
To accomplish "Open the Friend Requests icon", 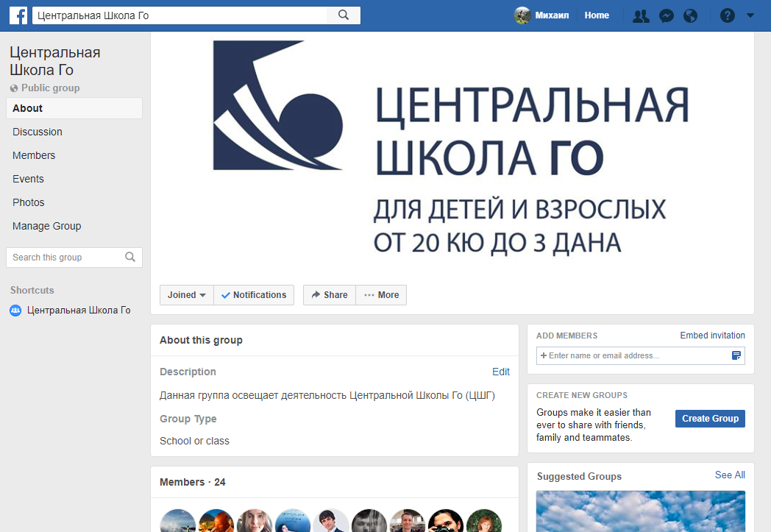I will pyautogui.click(x=641, y=15).
